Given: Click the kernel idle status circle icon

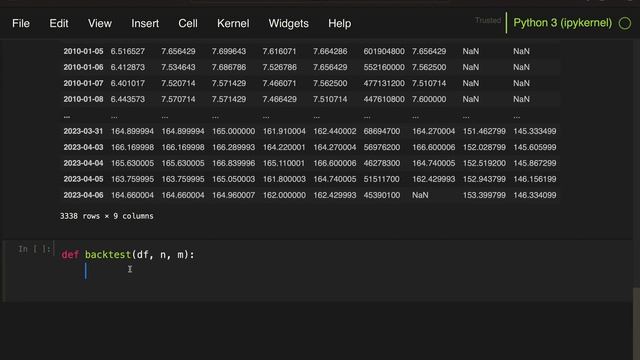Looking at the screenshot, I should pyautogui.click(x=624, y=24).
